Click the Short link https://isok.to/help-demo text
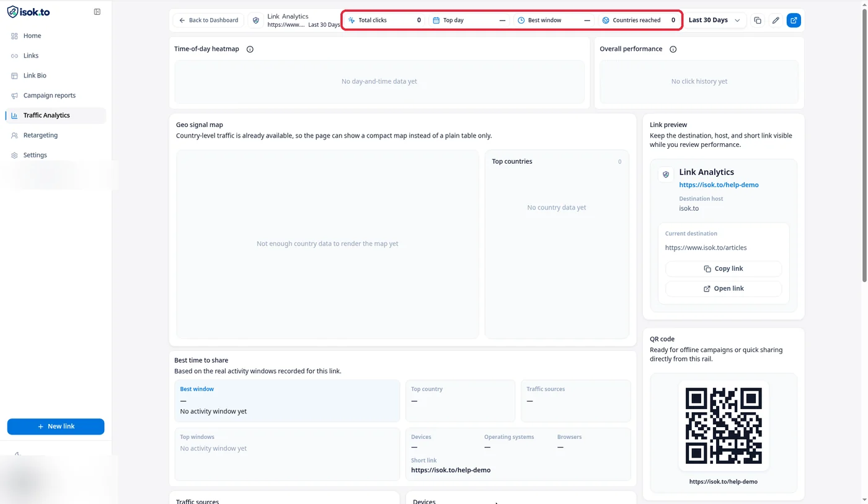This screenshot has height=504, width=868. tap(451, 470)
